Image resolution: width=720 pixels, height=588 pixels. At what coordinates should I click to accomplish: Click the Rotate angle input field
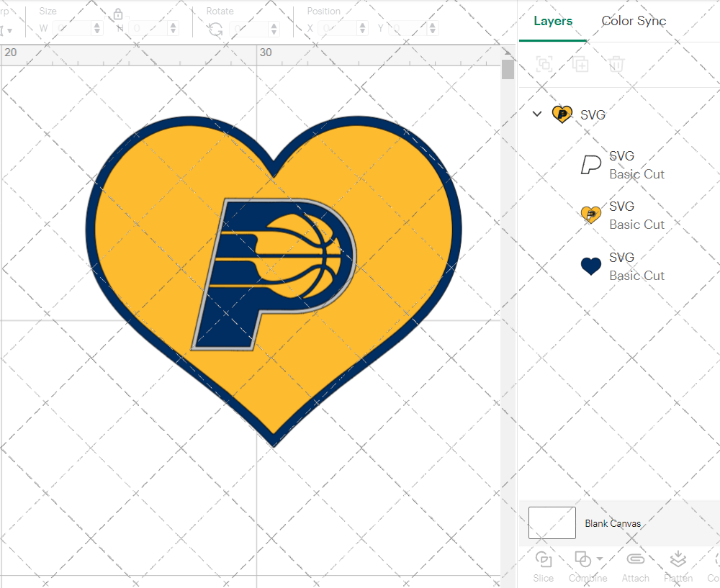249,29
